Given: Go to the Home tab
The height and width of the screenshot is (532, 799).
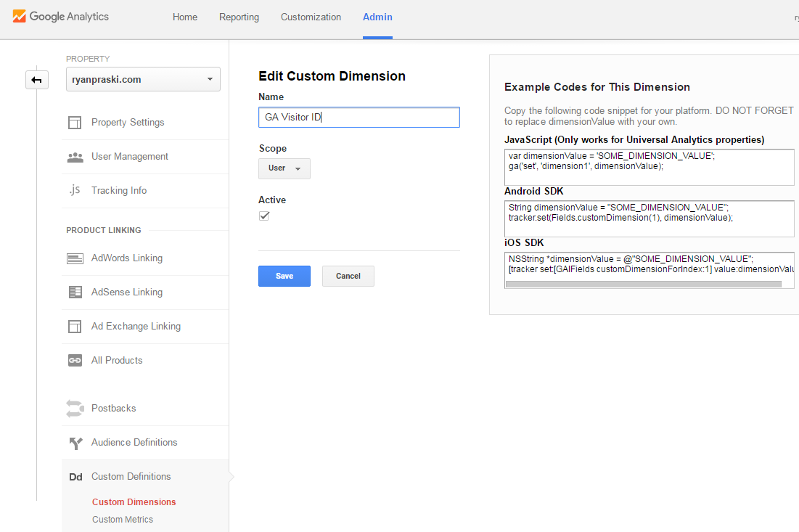Looking at the screenshot, I should point(185,17).
